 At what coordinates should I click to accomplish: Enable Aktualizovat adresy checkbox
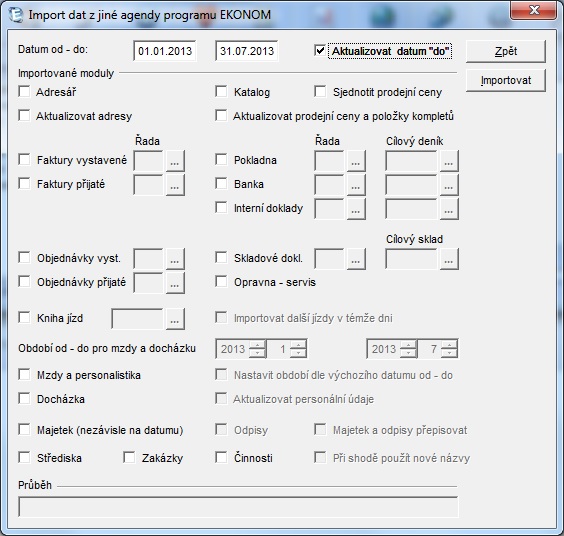(24, 115)
